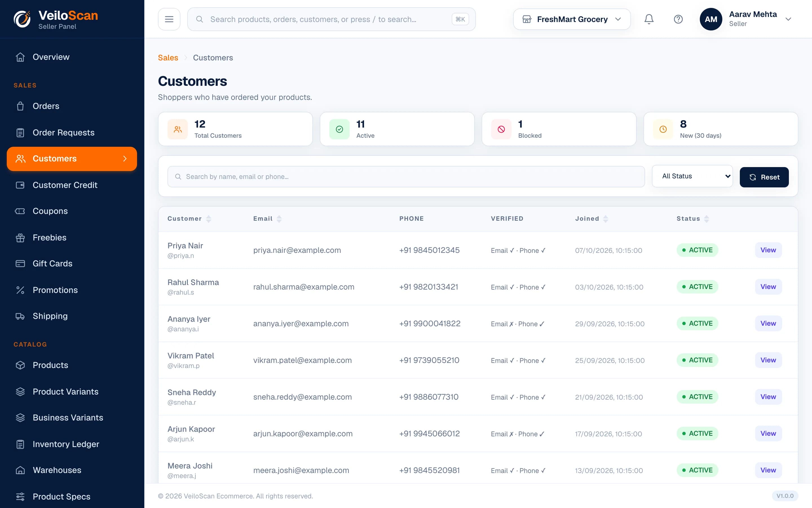This screenshot has height=508, width=812.
Task: Click phone number +91 9739055210
Action: 429,360
